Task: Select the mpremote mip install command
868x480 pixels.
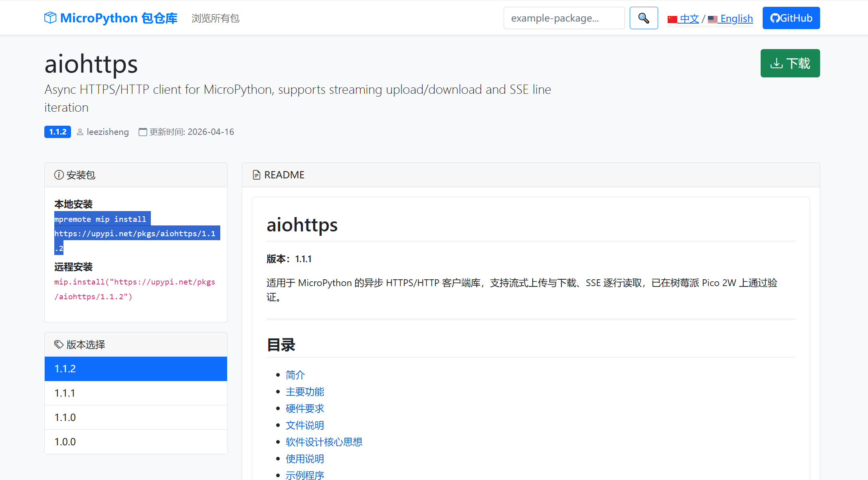Action: coord(137,233)
